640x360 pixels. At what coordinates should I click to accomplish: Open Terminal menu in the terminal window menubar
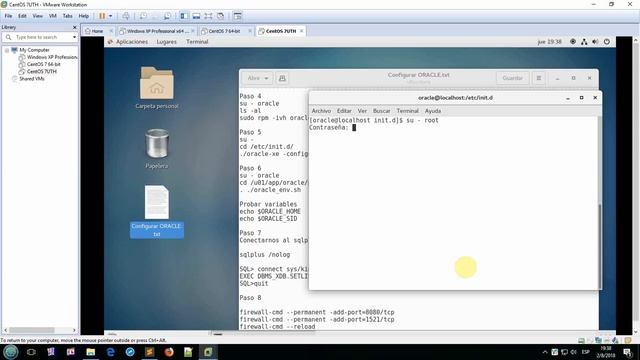(407, 111)
